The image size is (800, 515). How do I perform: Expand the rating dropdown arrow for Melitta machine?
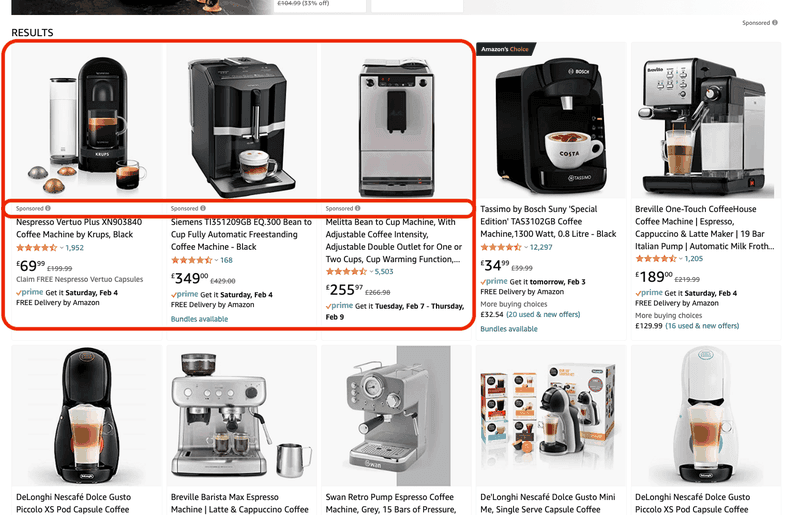point(371,272)
